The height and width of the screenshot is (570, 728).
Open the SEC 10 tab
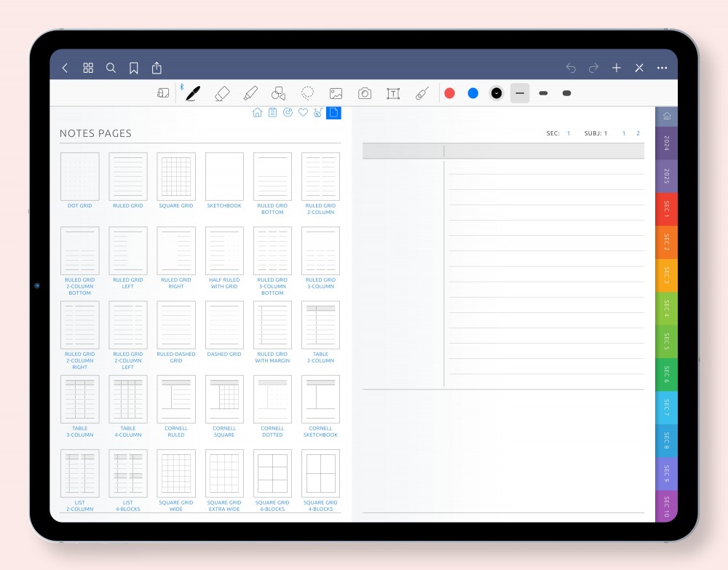[667, 507]
